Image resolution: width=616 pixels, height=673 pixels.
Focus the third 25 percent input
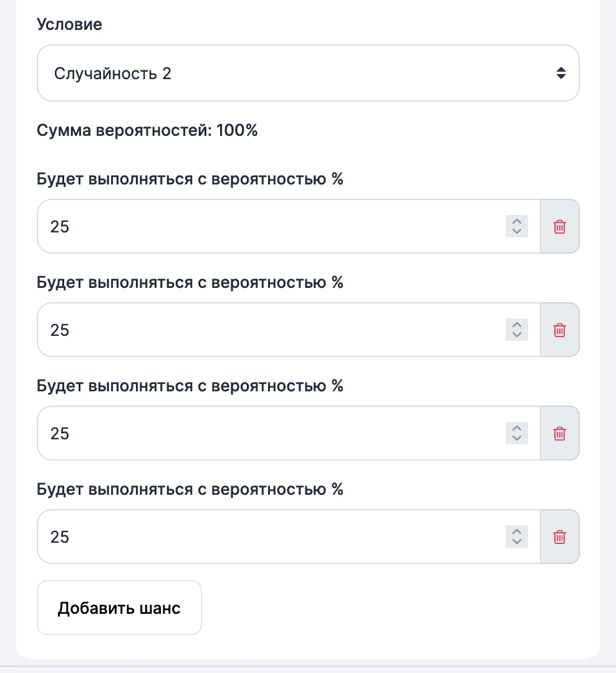(249, 433)
